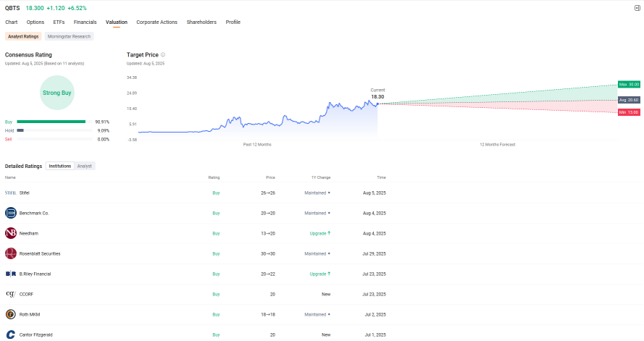The width and height of the screenshot is (644, 341).
Task: Click Needham's price change 13→20
Action: [268, 234]
